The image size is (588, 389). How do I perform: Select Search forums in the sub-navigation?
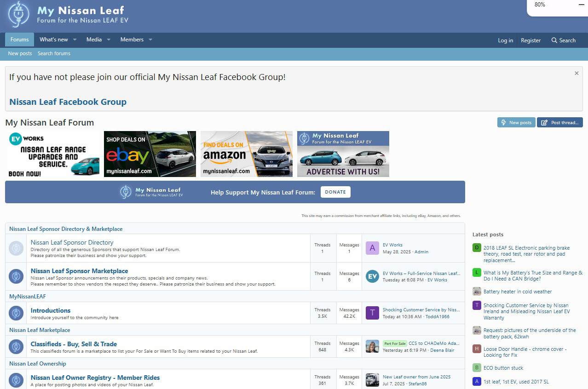tap(54, 53)
